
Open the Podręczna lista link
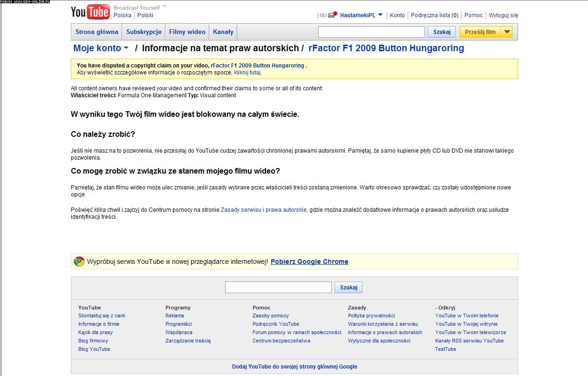click(x=431, y=15)
